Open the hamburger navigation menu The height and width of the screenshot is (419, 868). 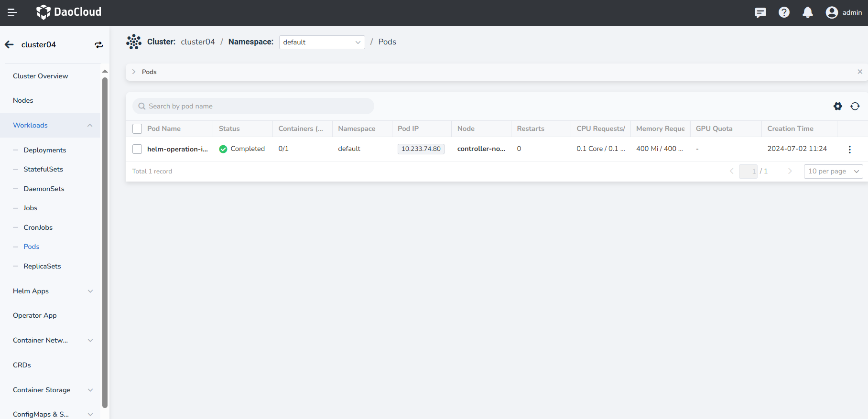pyautogui.click(x=12, y=12)
